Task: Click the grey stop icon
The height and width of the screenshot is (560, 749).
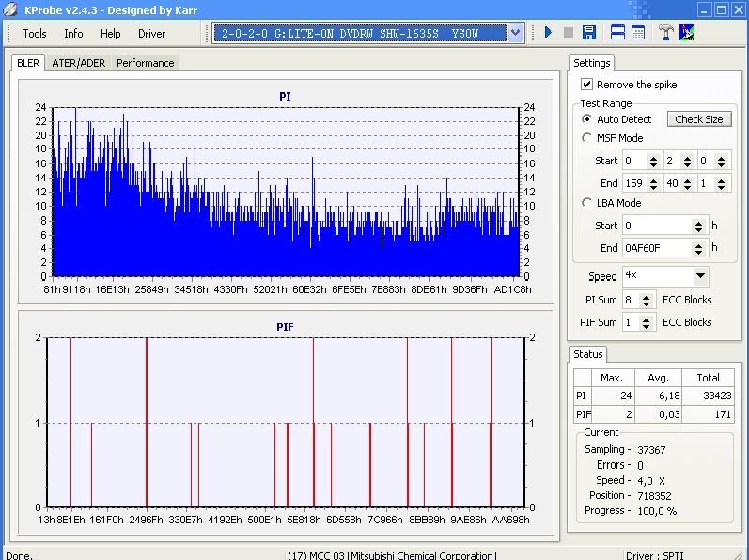Action: pyautogui.click(x=569, y=33)
